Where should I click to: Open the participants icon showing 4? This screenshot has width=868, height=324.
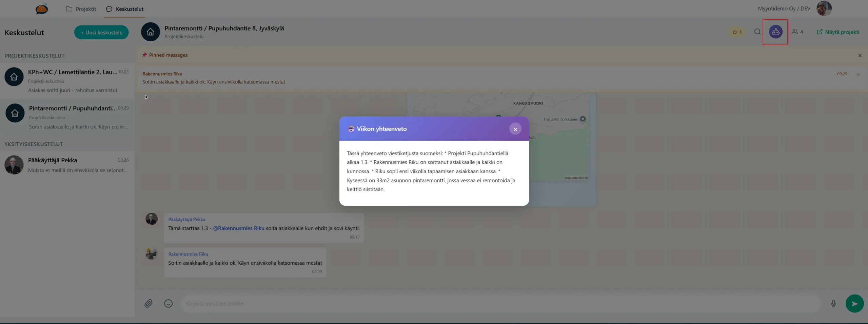pos(797,32)
